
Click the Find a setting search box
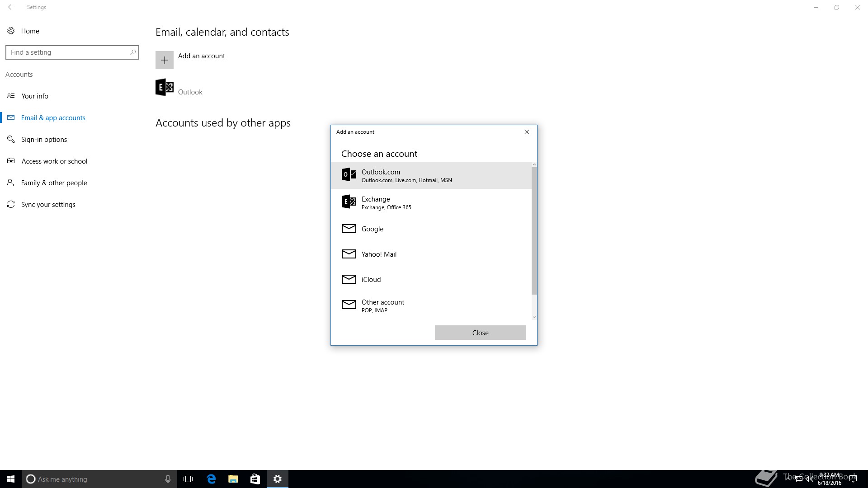pos(68,52)
